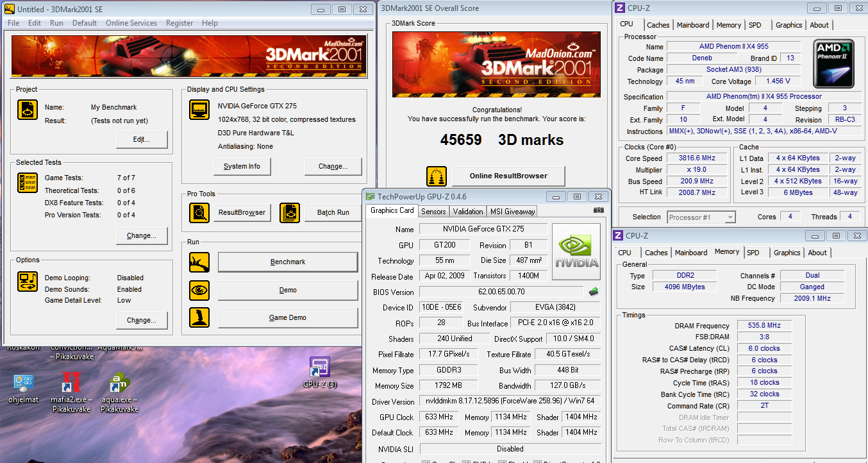This screenshot has height=463, width=868.
Task: Select the Graphics Card tab in GPU-Z
Action: [392, 210]
